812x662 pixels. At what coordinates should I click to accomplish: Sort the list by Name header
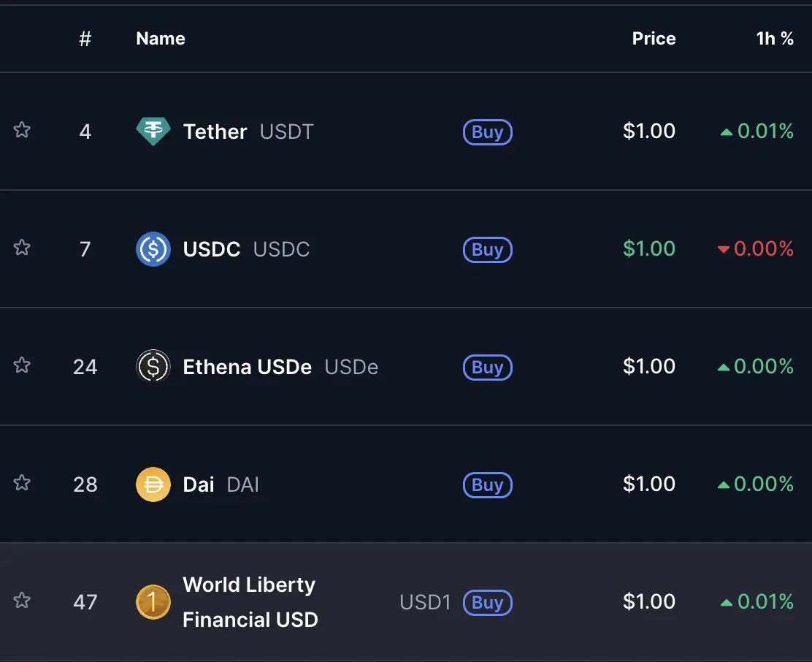pos(161,38)
